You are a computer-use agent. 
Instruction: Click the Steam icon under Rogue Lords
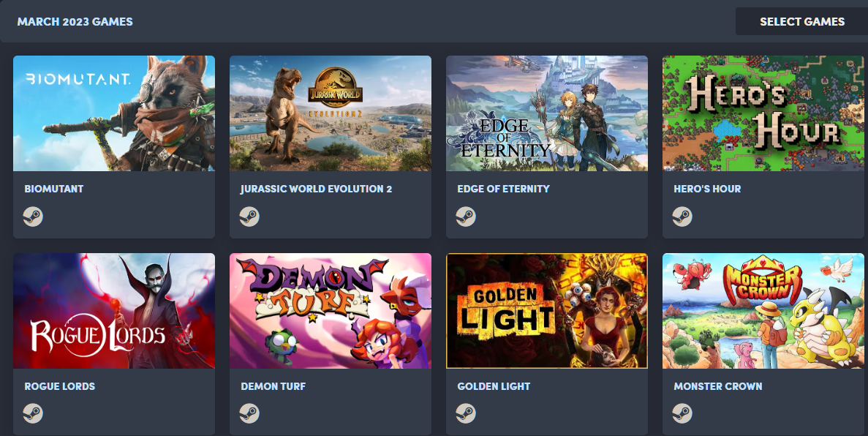pyautogui.click(x=33, y=413)
